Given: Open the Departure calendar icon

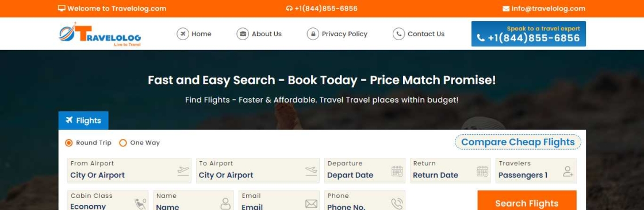Looking at the screenshot, I should [x=397, y=171].
